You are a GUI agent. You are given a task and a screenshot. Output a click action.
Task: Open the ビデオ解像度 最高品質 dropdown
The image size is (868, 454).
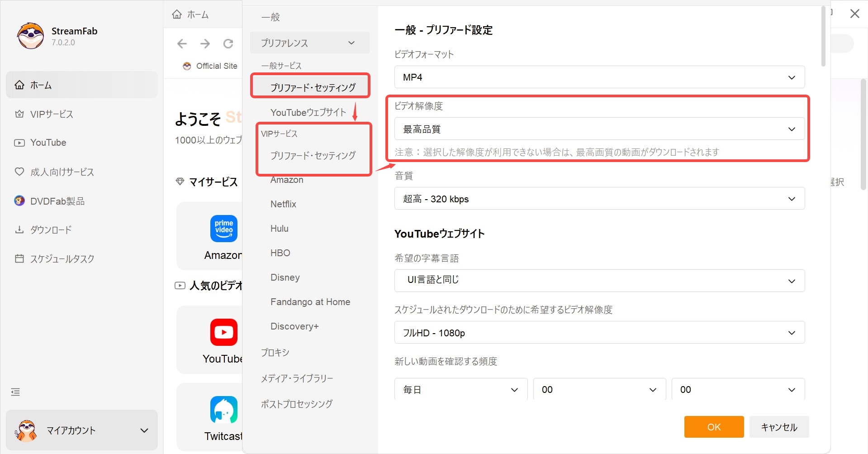pyautogui.click(x=599, y=129)
